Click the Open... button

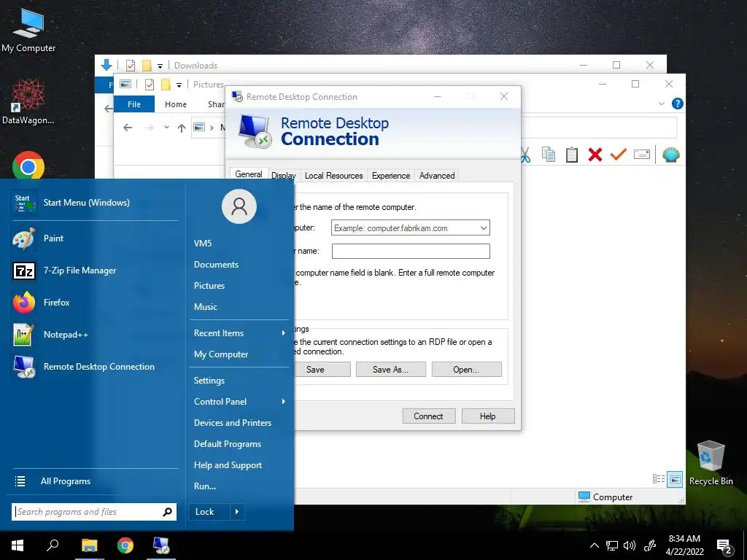[x=466, y=370]
